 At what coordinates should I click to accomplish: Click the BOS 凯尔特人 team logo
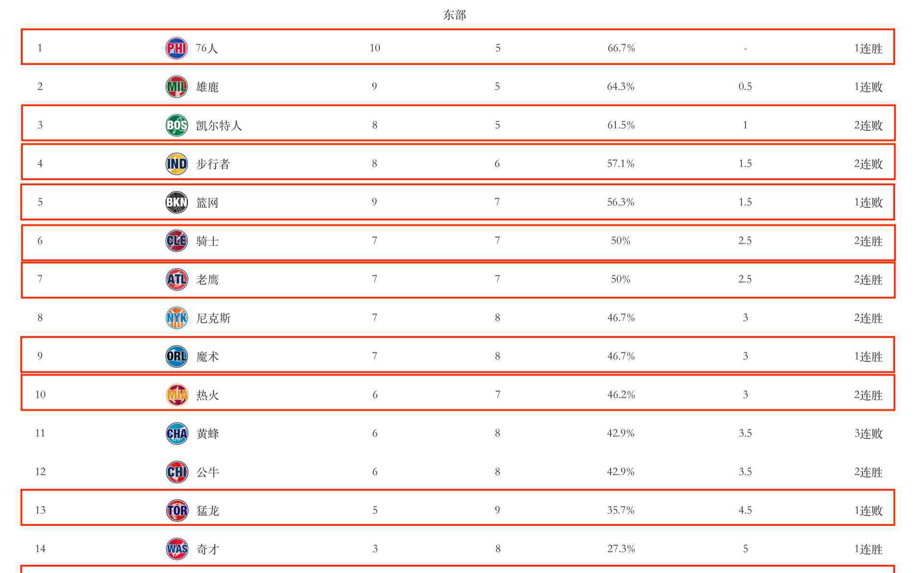click(176, 125)
